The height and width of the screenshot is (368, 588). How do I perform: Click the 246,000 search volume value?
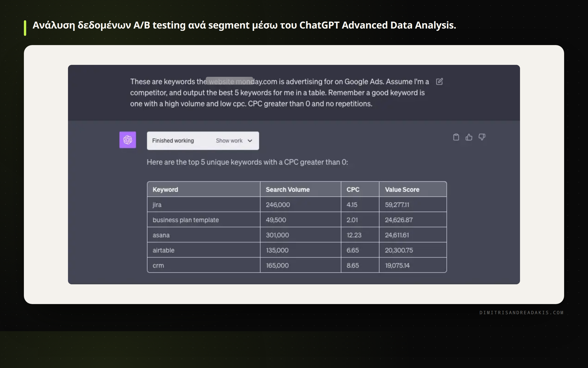pyautogui.click(x=278, y=205)
